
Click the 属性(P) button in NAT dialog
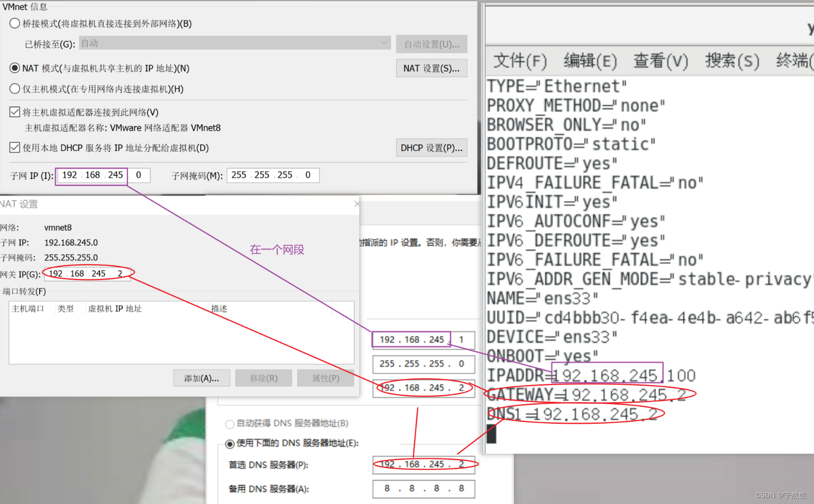326,378
